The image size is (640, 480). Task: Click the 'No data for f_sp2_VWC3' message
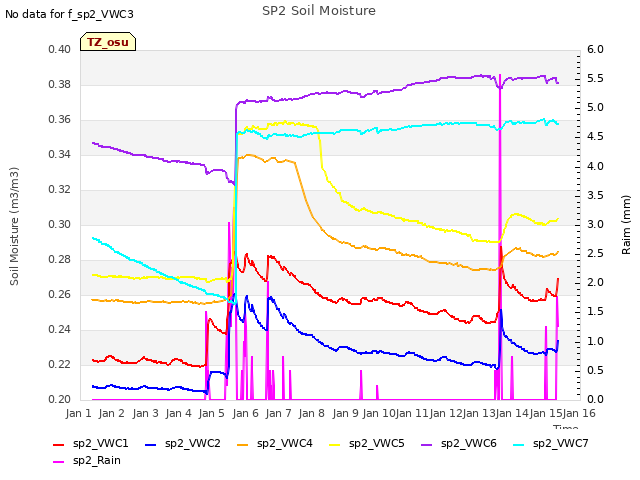click(69, 14)
